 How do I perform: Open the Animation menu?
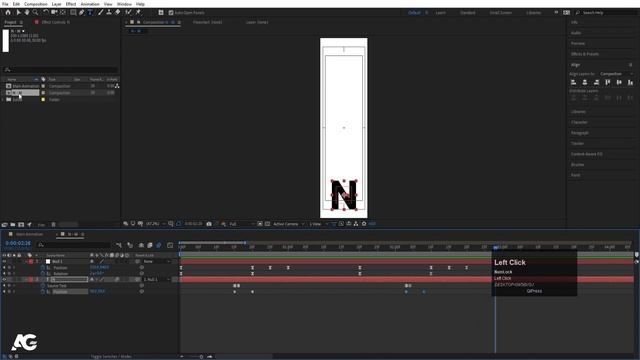[x=90, y=4]
